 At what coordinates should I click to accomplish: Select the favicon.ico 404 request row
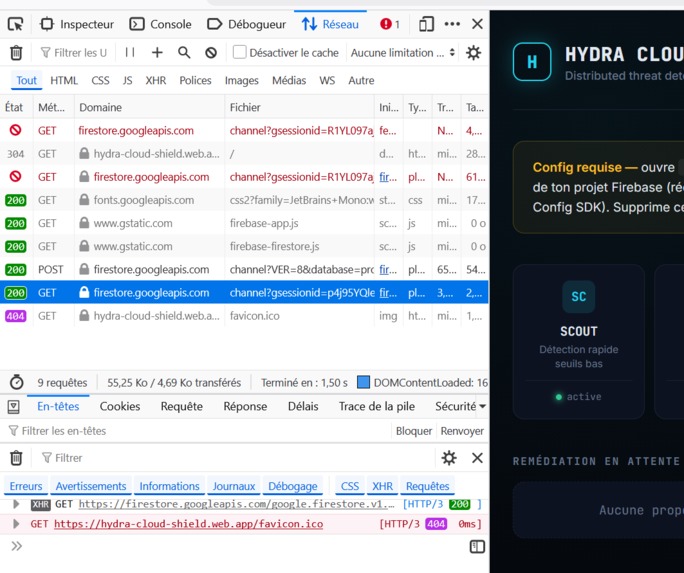coord(244,316)
